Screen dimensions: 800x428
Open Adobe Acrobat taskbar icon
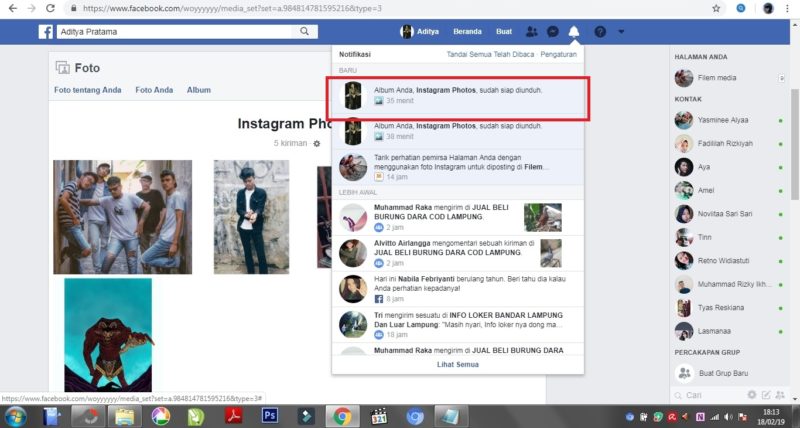coord(234,416)
